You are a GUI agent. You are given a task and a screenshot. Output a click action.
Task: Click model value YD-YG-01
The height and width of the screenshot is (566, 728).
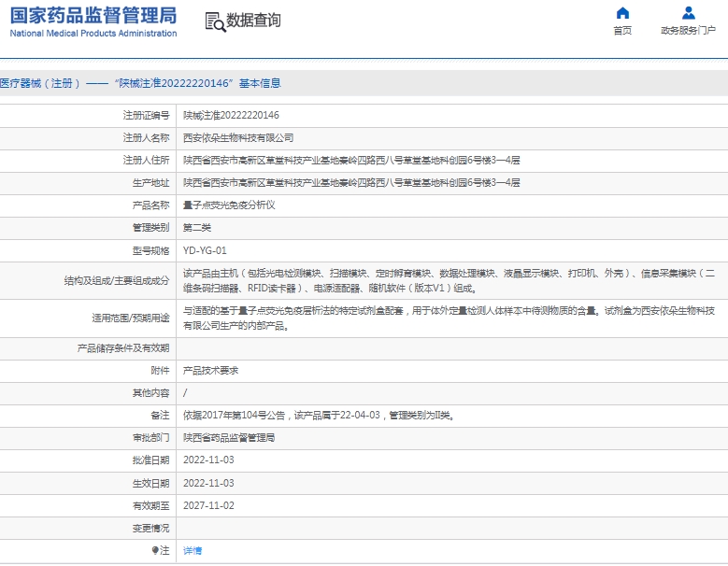(205, 250)
